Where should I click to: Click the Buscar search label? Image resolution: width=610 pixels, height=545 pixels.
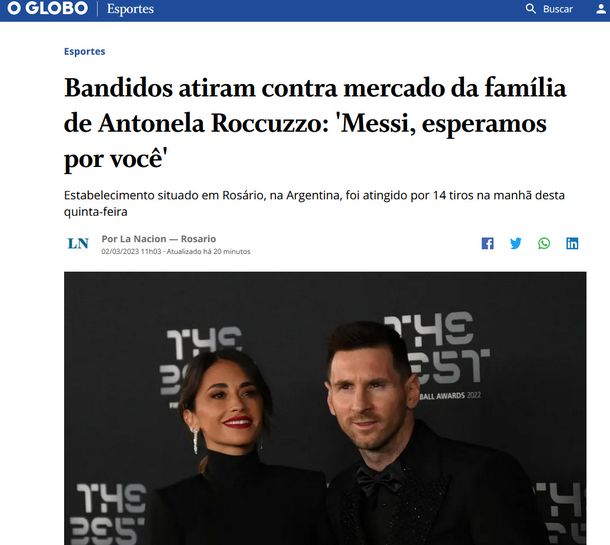[x=558, y=9]
